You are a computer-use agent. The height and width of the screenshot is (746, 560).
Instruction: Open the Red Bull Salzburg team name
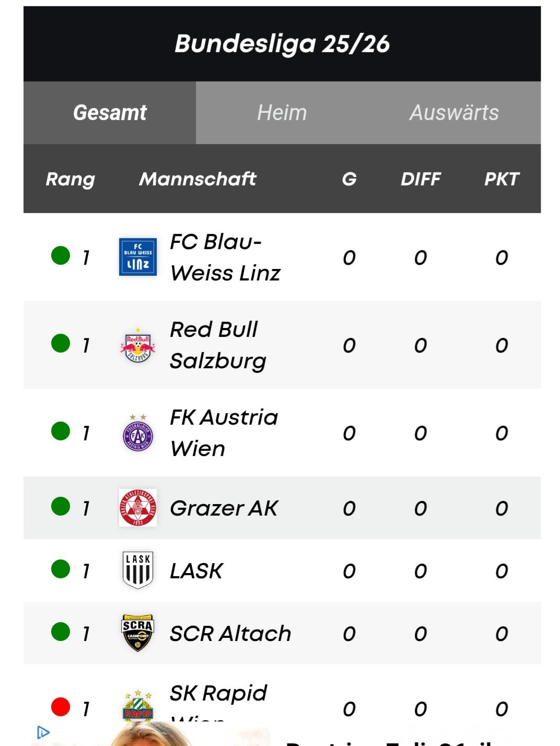pos(218,345)
